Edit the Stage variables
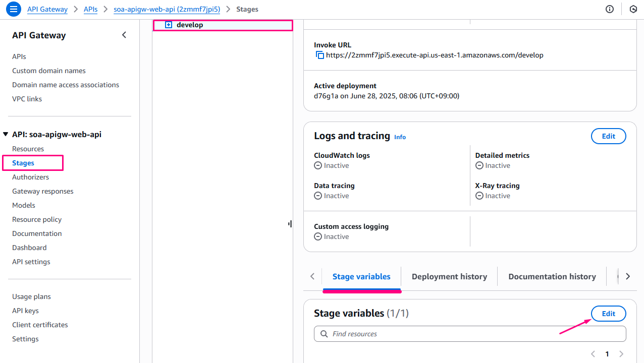644x363 pixels. tap(608, 314)
